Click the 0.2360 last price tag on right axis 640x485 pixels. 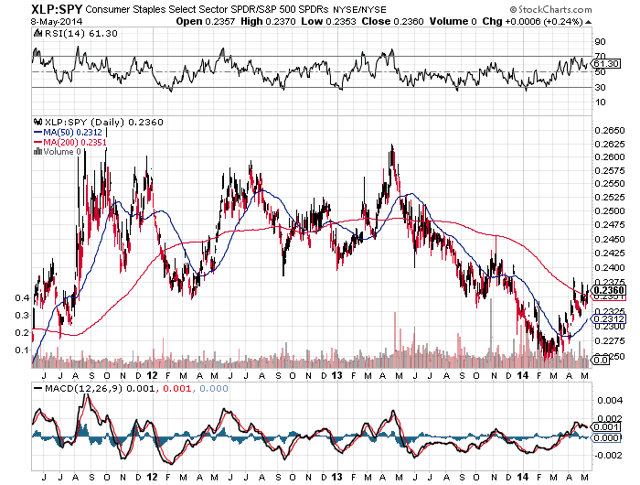[608, 290]
